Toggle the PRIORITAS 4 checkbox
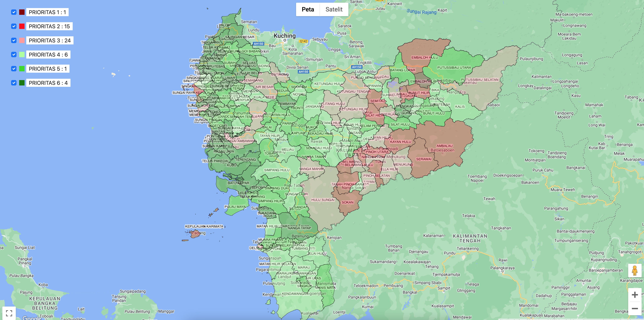The image size is (644, 320). [14, 55]
